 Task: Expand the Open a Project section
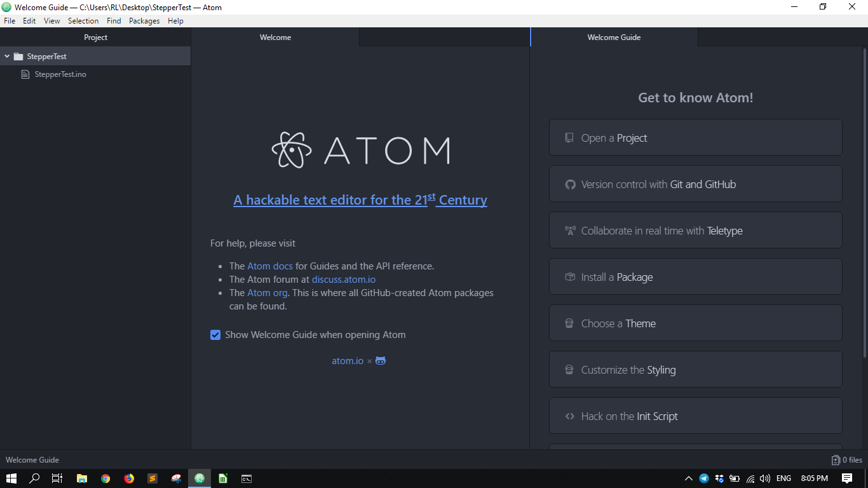[x=696, y=138]
